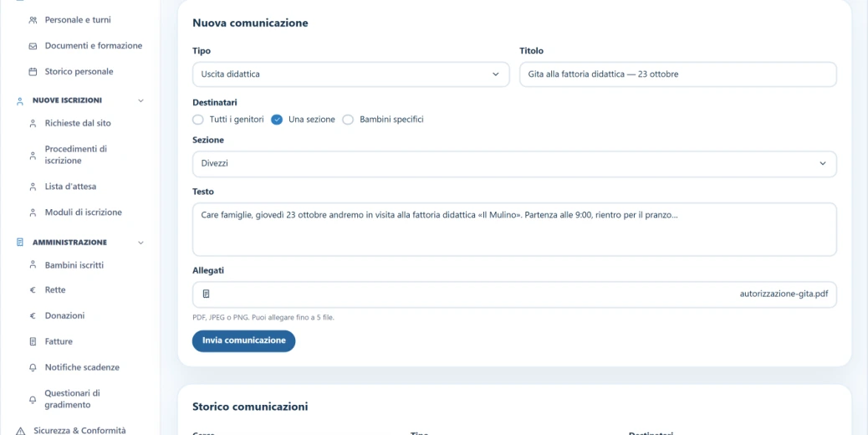Click the invoice icon beside Fatture
868x435 pixels.
tap(33, 342)
